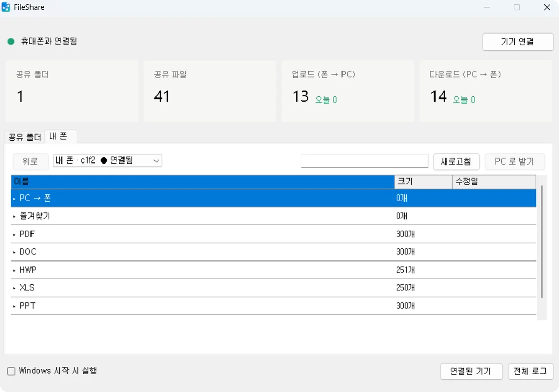The height and width of the screenshot is (392, 559).
Task: Select the XLS folder name
Action: [27, 287]
